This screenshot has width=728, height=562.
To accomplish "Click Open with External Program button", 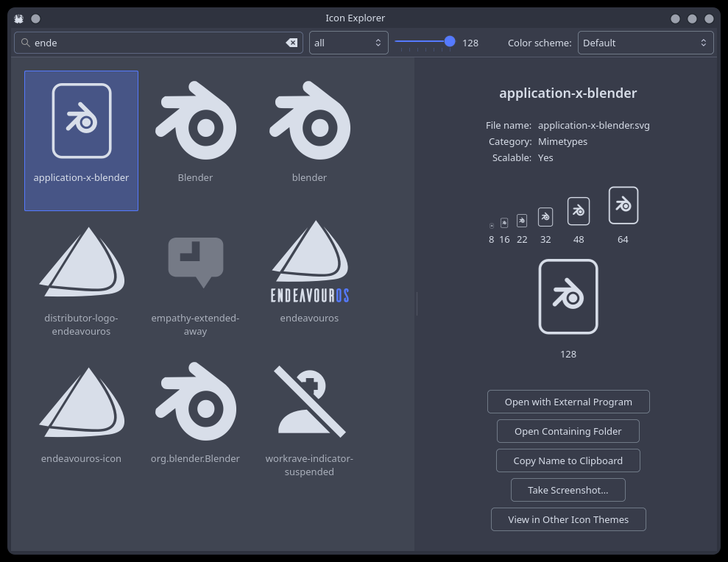I will 568,402.
